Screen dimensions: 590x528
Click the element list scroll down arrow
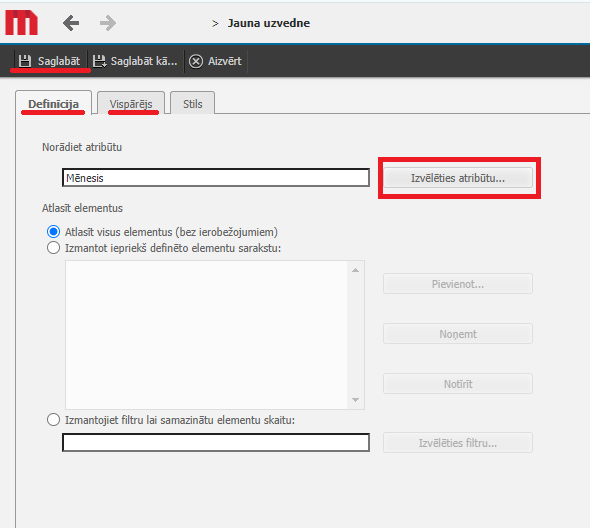356,400
